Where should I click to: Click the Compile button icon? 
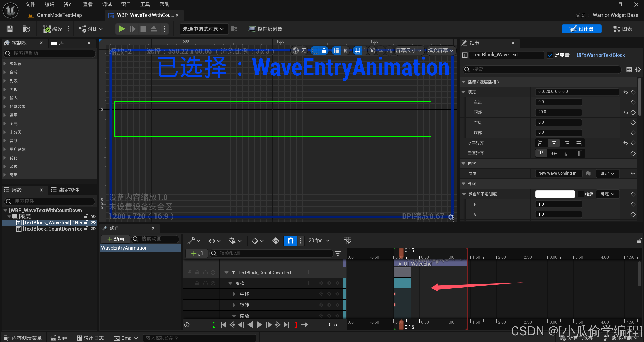pos(47,29)
